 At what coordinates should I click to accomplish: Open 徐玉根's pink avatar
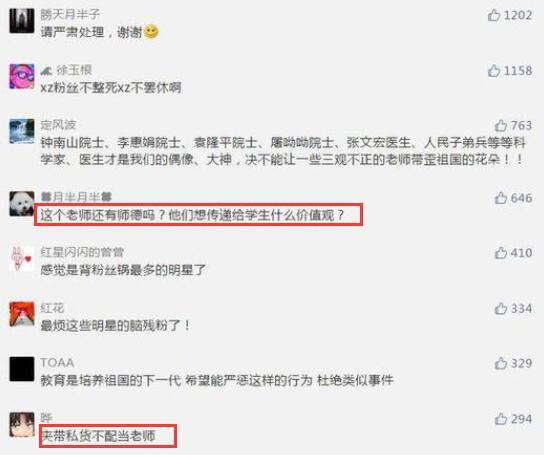22,76
